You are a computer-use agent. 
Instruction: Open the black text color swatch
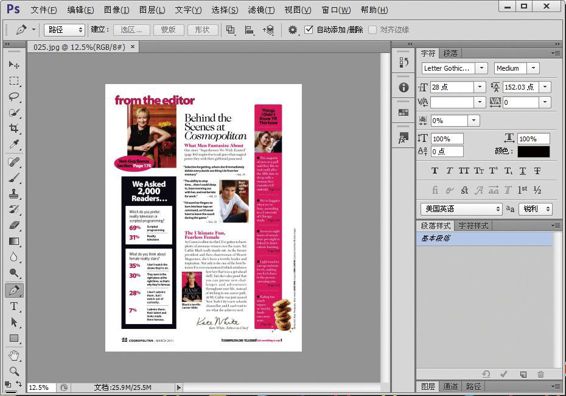(534, 152)
